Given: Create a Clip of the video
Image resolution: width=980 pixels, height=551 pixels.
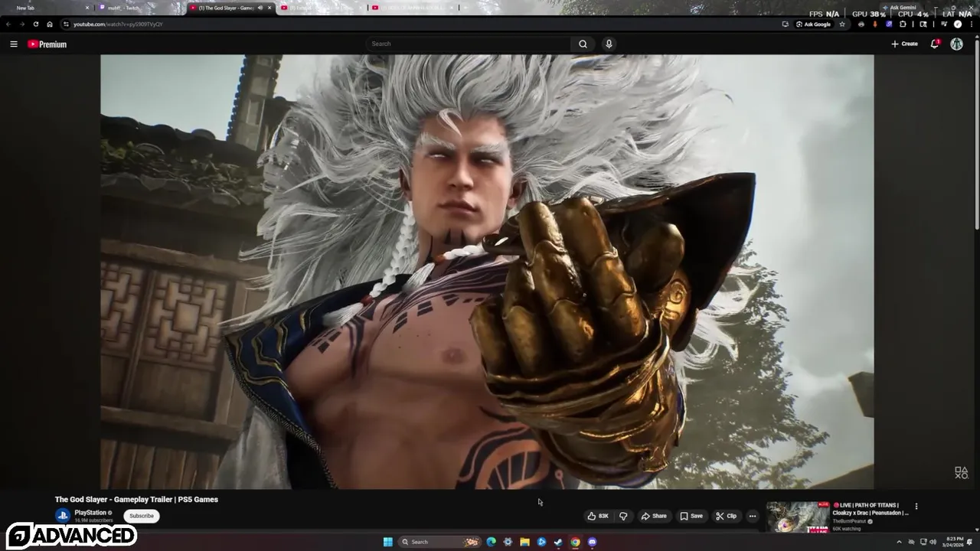Looking at the screenshot, I should [726, 516].
